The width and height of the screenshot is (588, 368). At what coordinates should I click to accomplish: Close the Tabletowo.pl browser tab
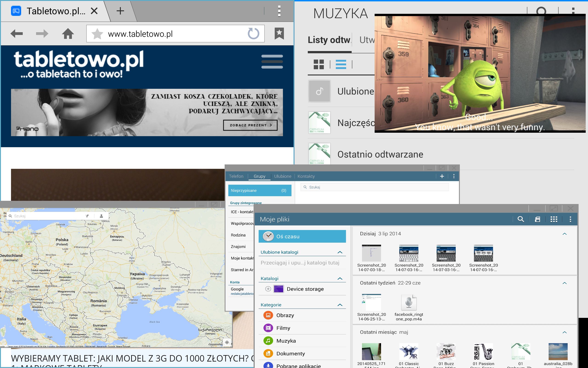pyautogui.click(x=94, y=11)
